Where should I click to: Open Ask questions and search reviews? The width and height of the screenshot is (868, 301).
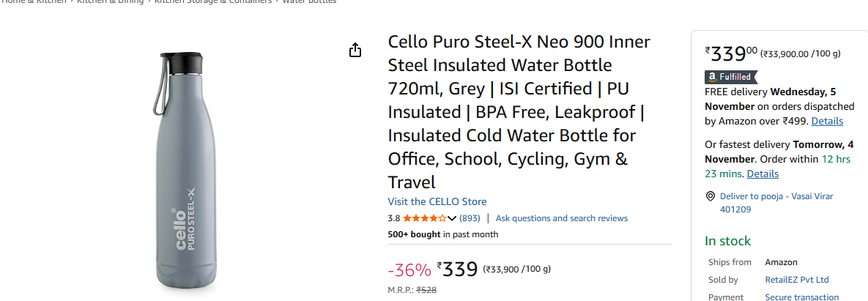pyautogui.click(x=561, y=218)
